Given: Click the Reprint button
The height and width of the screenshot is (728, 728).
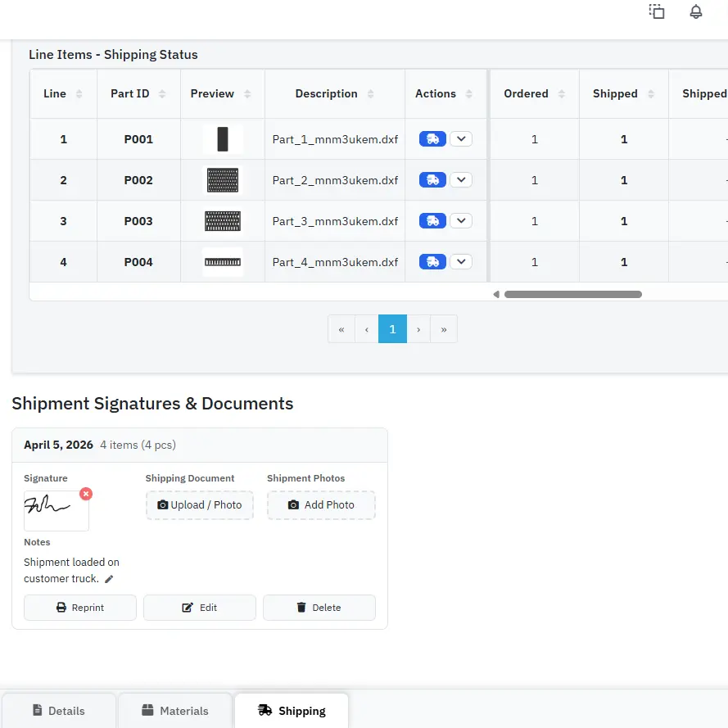Looking at the screenshot, I should tap(79, 607).
